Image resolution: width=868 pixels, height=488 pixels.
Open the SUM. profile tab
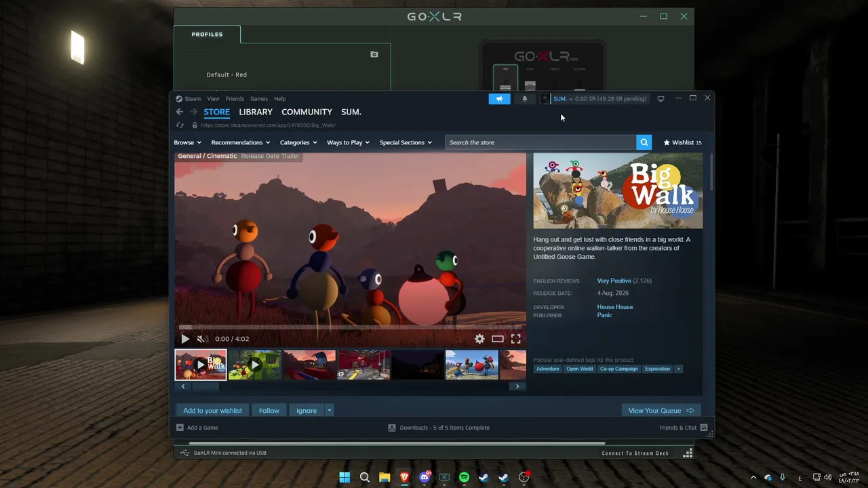(351, 112)
